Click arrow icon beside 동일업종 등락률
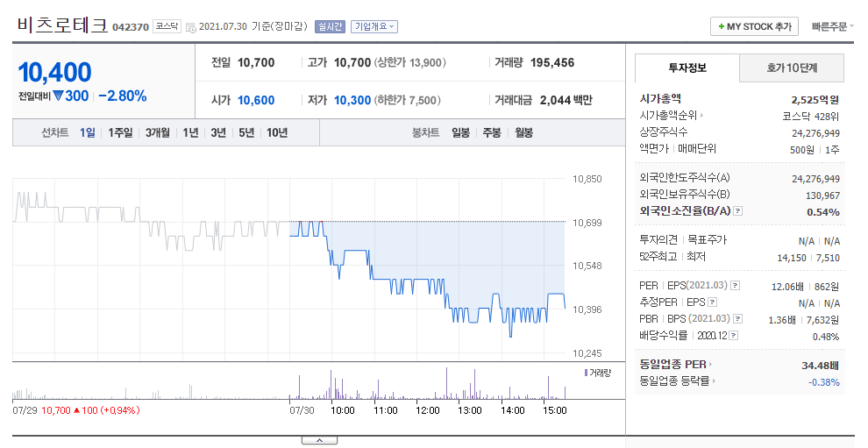 click(x=714, y=381)
